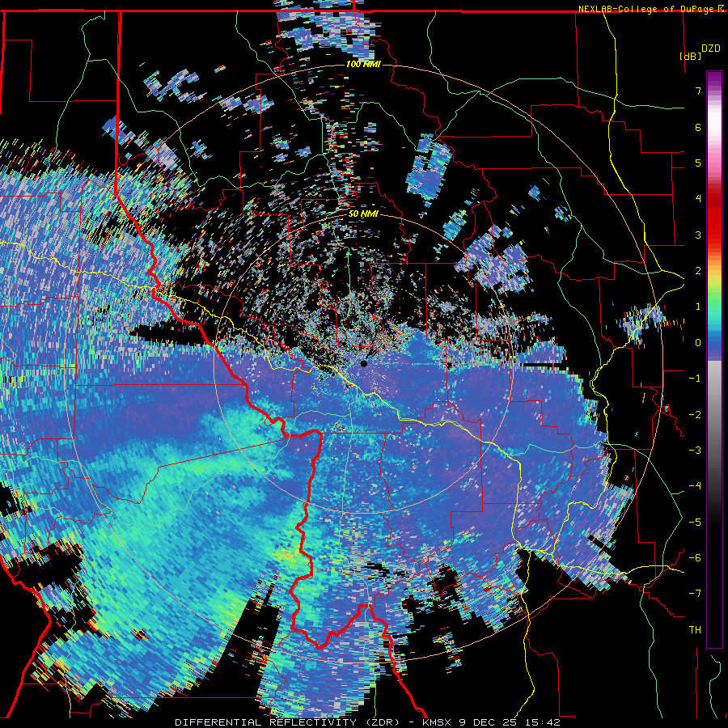Viewport: 728px width, 728px height.
Task: Click the DZD legend title
Action: point(711,49)
